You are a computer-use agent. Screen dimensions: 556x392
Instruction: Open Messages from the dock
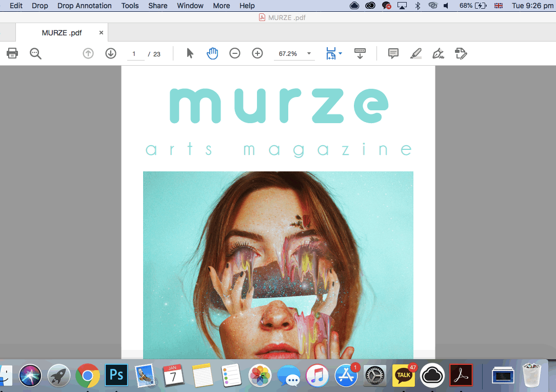click(289, 376)
